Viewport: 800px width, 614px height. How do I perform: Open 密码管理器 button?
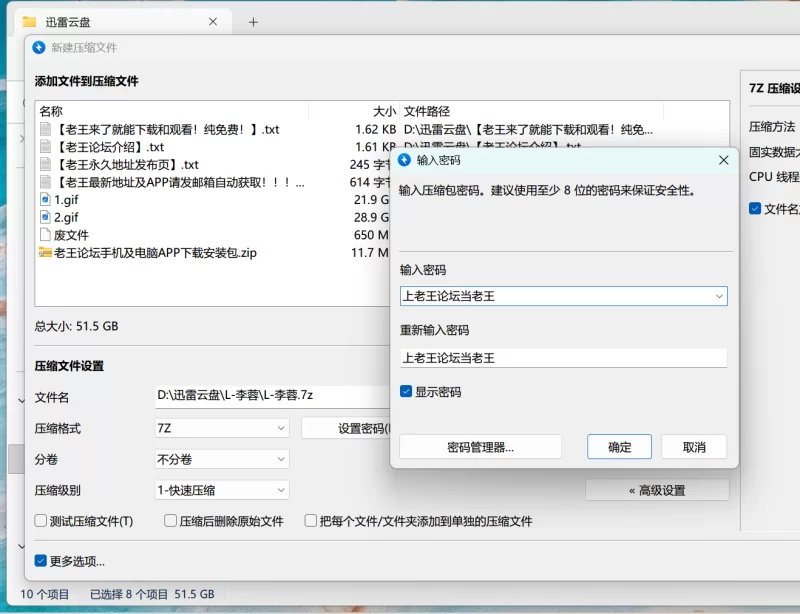tap(480, 447)
